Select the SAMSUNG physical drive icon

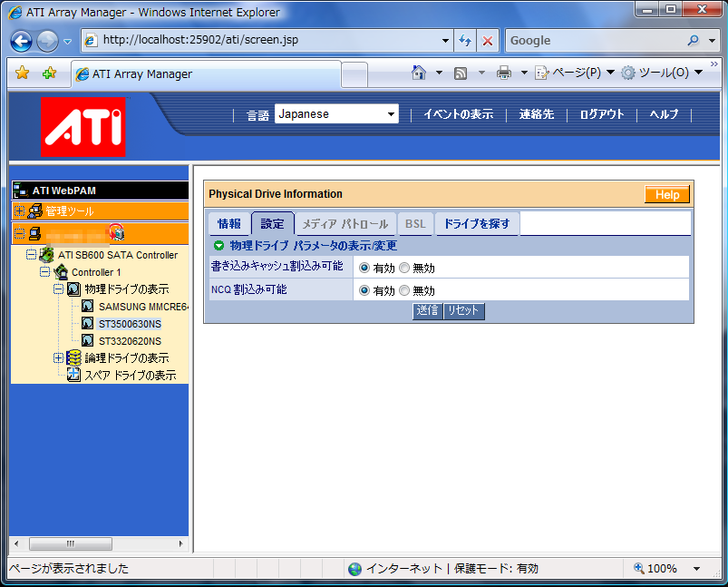point(88,307)
